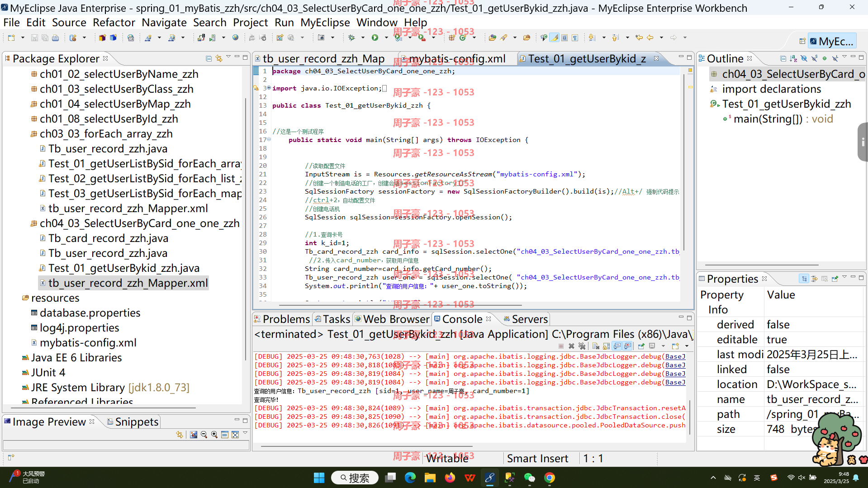This screenshot has height=488, width=868.
Task: Click the green Run toolbar button
Action: tap(375, 38)
